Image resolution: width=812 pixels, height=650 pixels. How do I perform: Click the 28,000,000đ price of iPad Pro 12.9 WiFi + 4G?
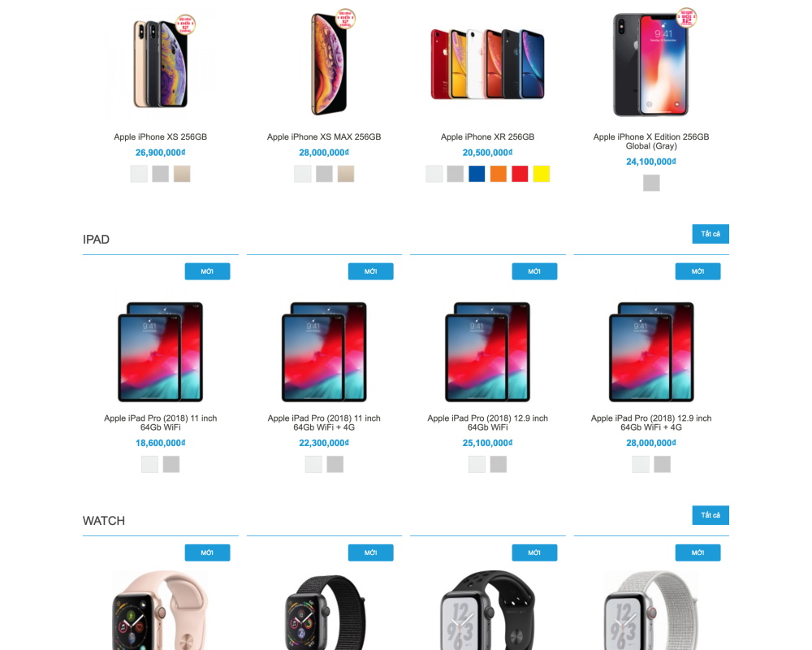651,443
